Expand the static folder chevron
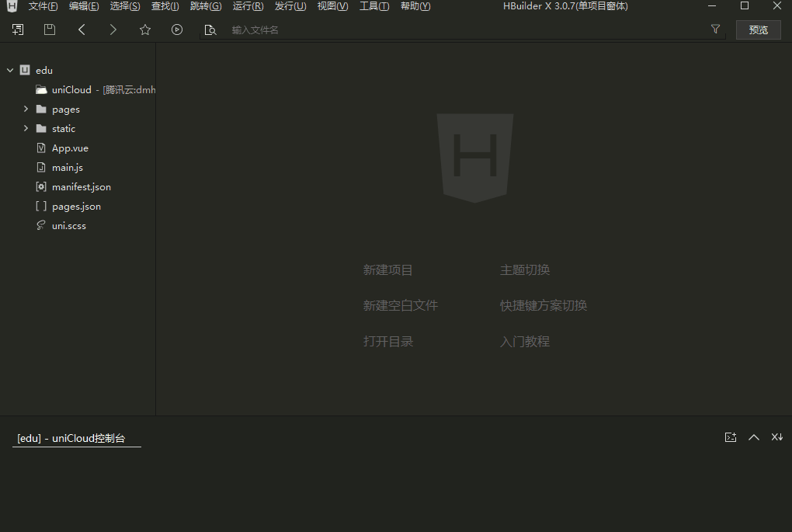The image size is (792, 532). (26, 128)
